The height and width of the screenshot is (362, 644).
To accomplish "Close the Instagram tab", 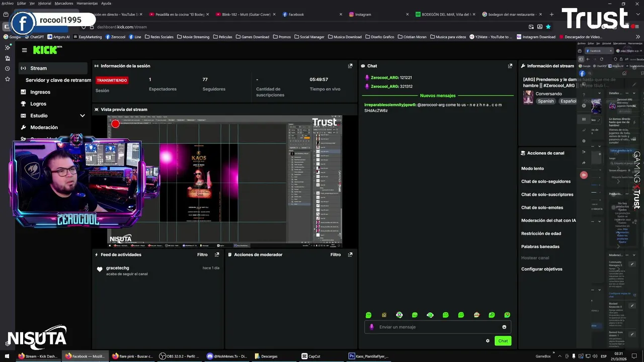I will point(407,15).
